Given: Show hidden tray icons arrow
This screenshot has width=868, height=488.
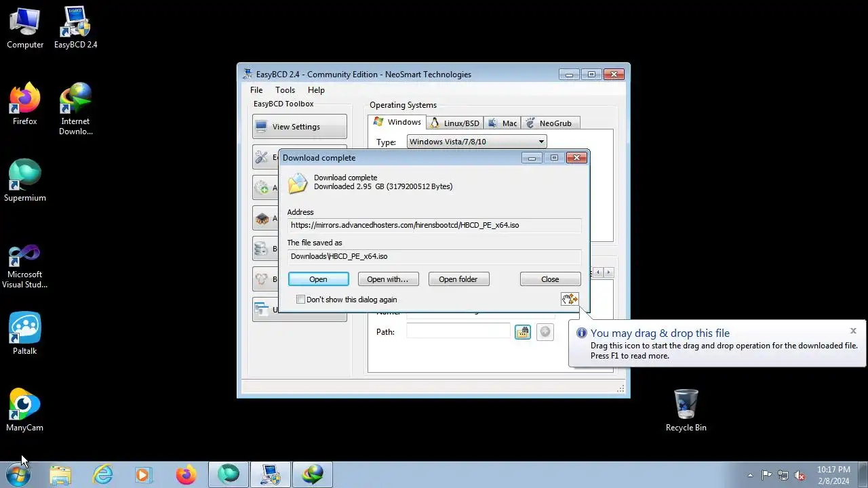Looking at the screenshot, I should pos(750,475).
